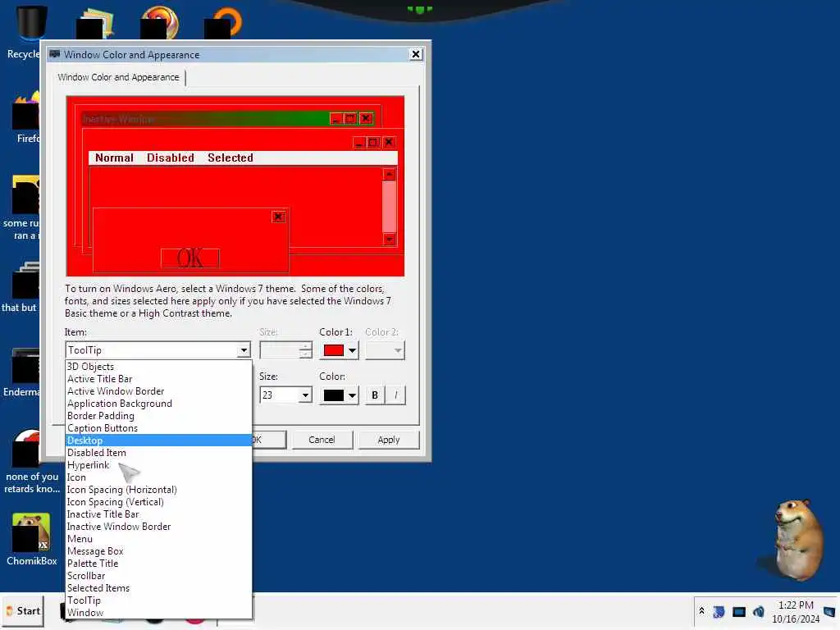840x630 pixels.
Task: Click the partly hidden OK dialog button
Action: point(269,440)
